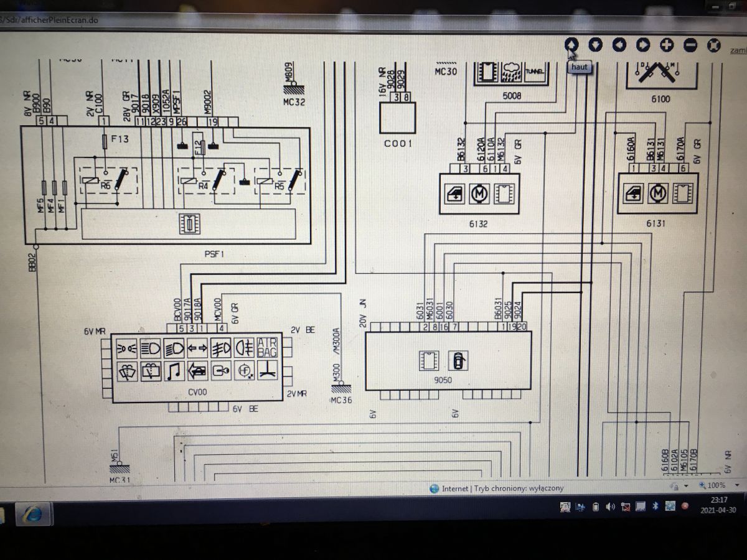Click the taskbar clock showing 23:17
The height and width of the screenshot is (560, 747).
tap(719, 504)
